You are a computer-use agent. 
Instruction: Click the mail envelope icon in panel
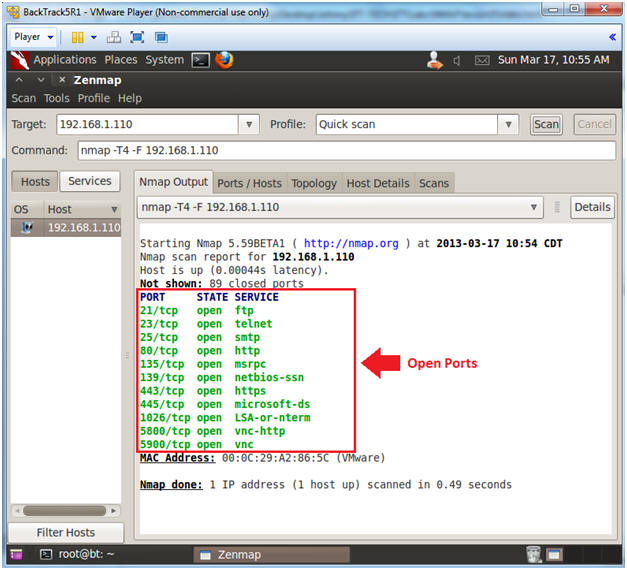(482, 61)
